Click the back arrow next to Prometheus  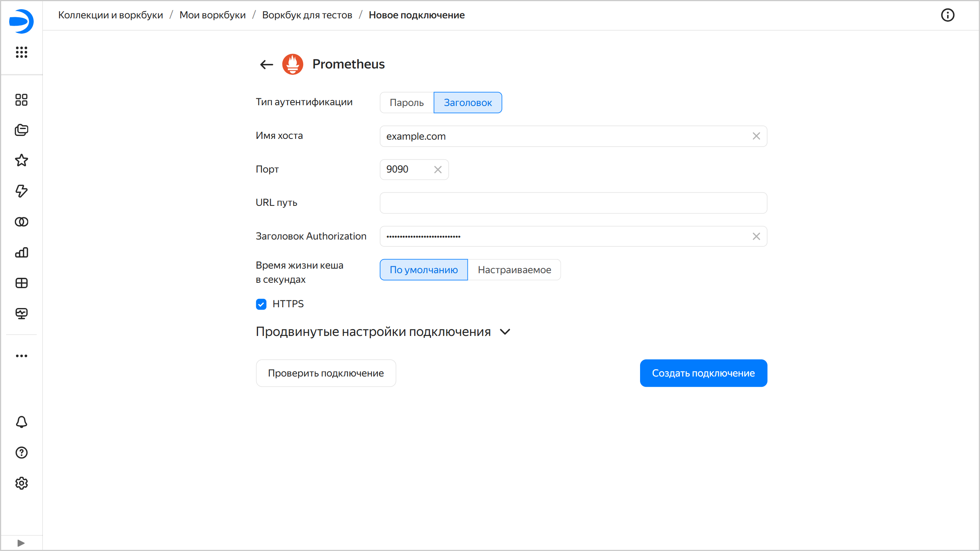click(266, 64)
